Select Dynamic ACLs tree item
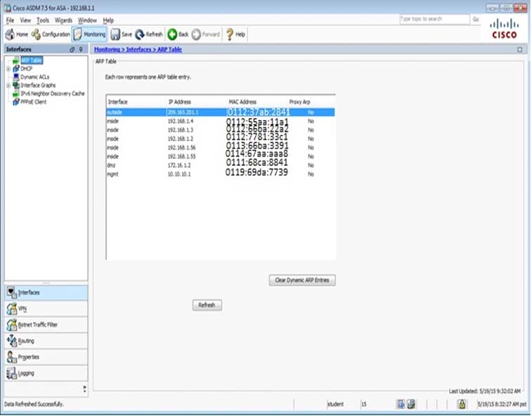532x416 pixels. (34, 77)
